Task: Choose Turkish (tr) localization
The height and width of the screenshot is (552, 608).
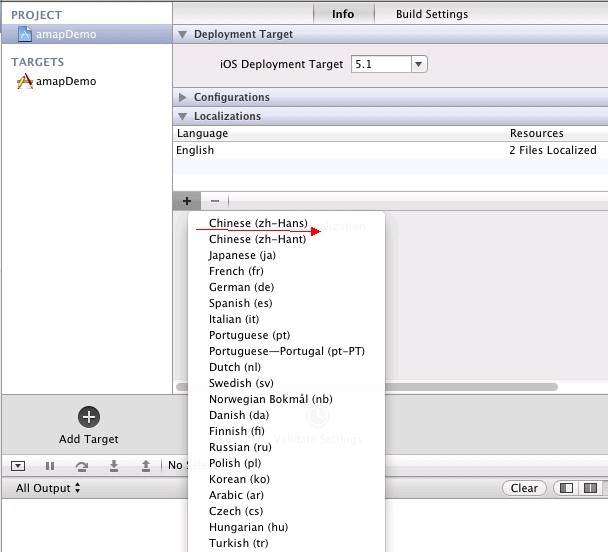Action: pyautogui.click(x=286, y=543)
